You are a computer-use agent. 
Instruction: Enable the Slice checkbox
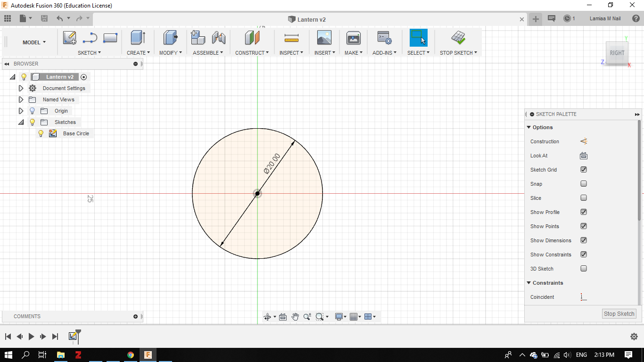point(584,198)
